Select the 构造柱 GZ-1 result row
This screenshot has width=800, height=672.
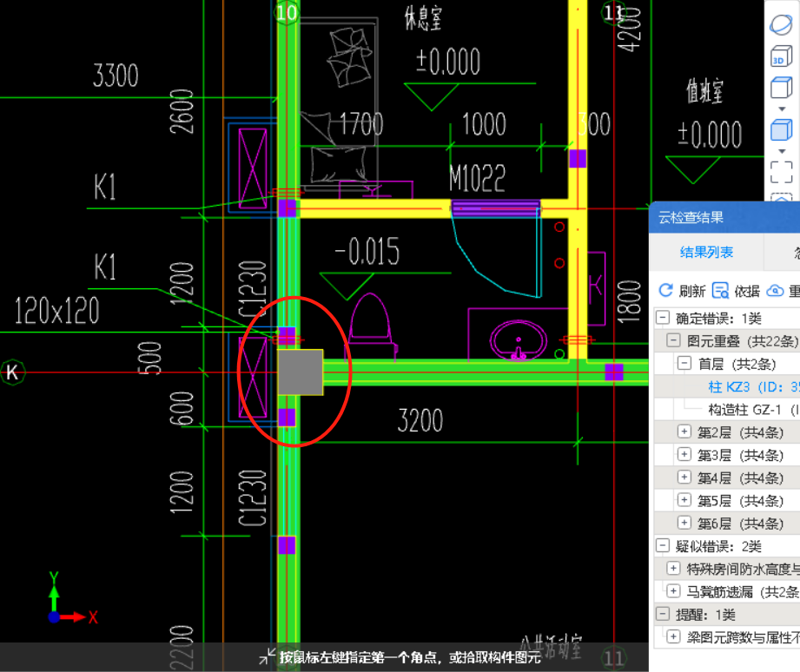727,410
